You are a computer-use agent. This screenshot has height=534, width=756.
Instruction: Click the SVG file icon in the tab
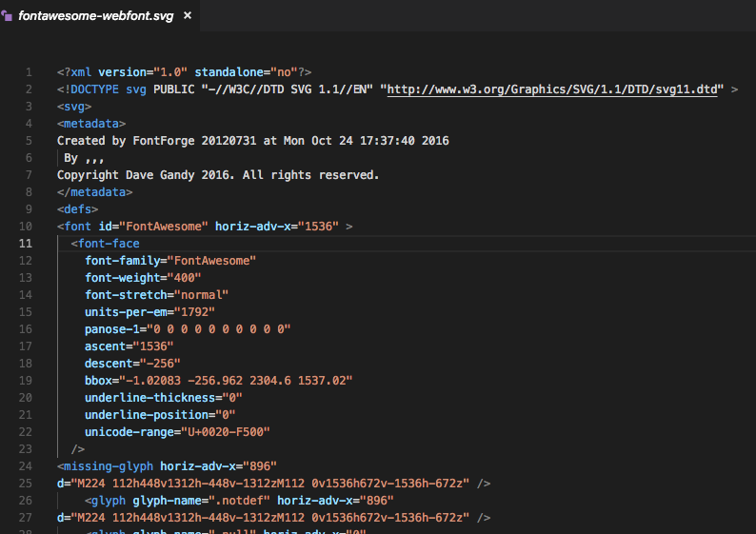tap(9, 16)
